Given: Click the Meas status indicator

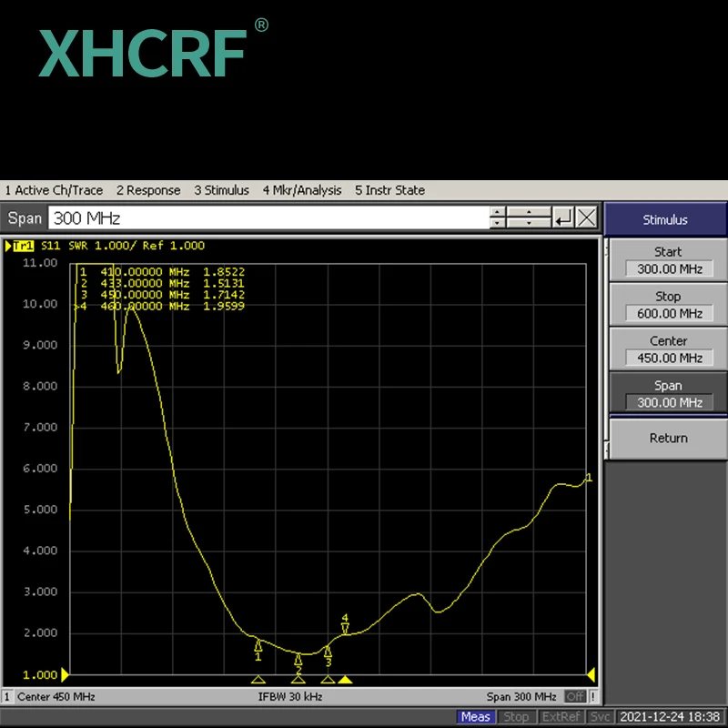Looking at the screenshot, I should 475,717.
